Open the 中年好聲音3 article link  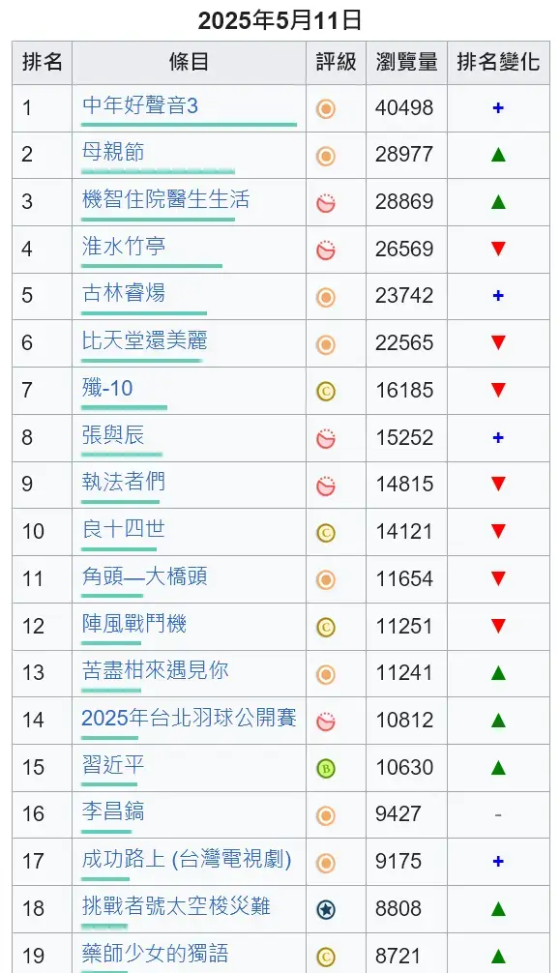click(139, 105)
